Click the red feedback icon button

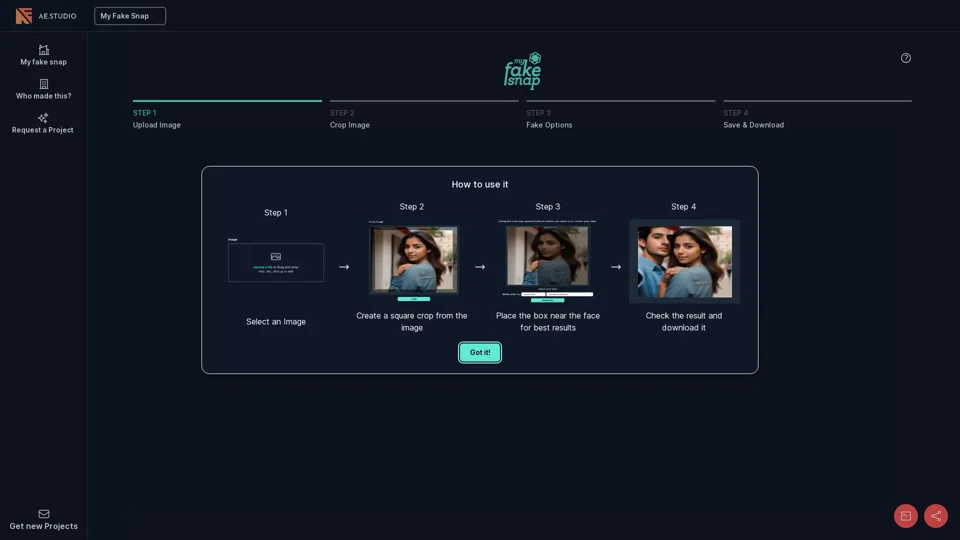(906, 516)
